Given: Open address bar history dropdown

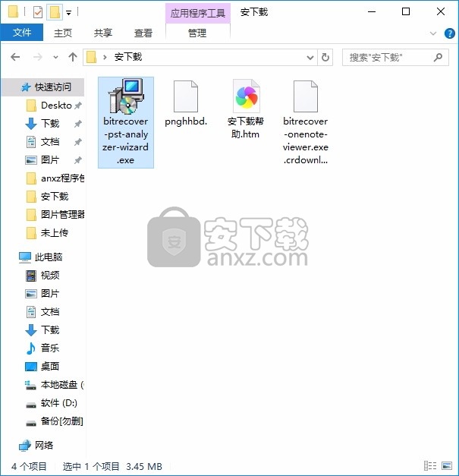Looking at the screenshot, I should 310,57.
